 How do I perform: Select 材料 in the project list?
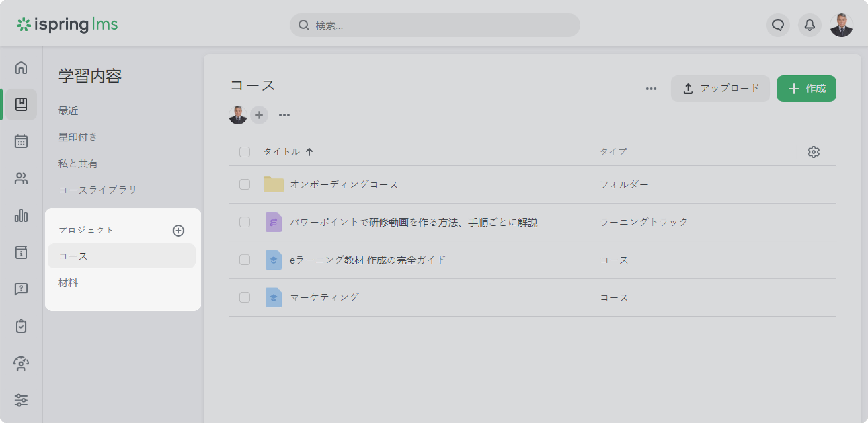pos(68,283)
